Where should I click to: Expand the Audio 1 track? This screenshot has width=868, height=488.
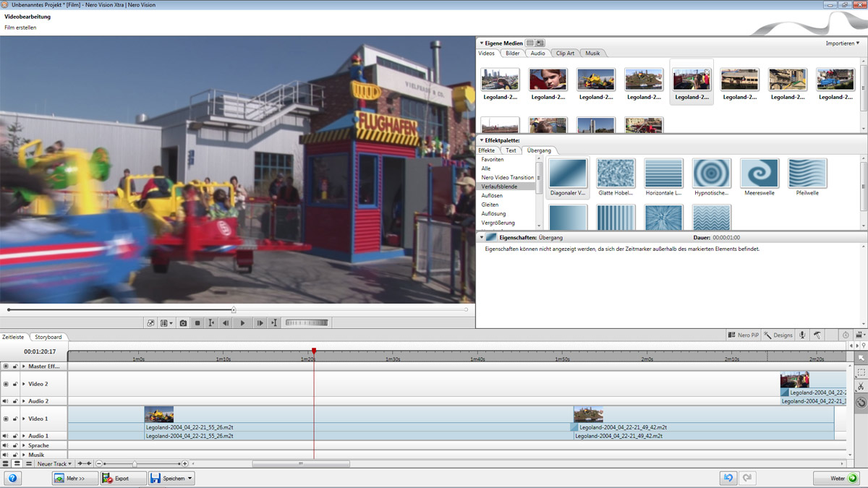click(x=23, y=436)
